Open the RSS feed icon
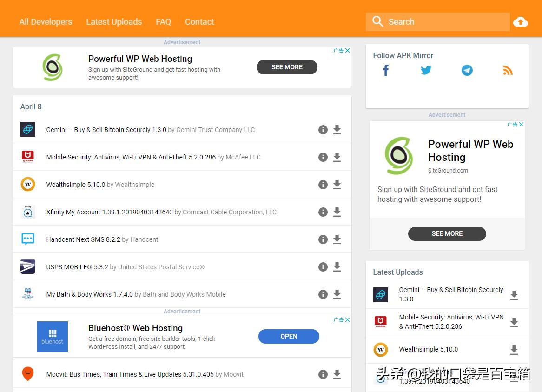This screenshot has height=392, width=542. point(508,71)
